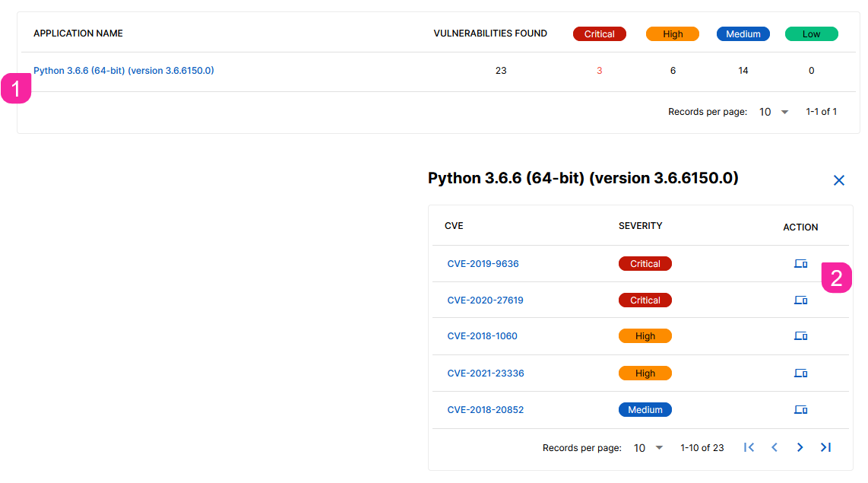Image resolution: width=868 pixels, height=483 pixels.
Task: Go to previous page of CVE list
Action: (x=775, y=447)
